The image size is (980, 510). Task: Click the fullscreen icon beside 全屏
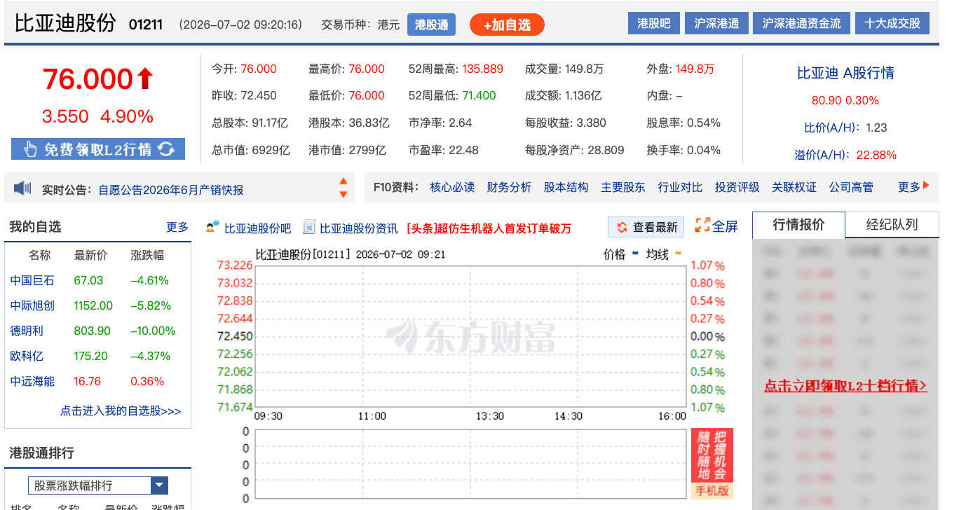click(702, 226)
